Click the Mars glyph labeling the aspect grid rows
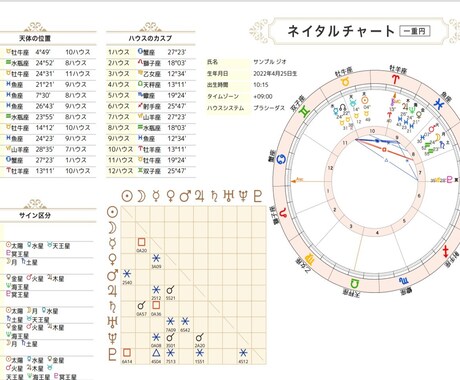The height and width of the screenshot is (380, 460). [112, 275]
